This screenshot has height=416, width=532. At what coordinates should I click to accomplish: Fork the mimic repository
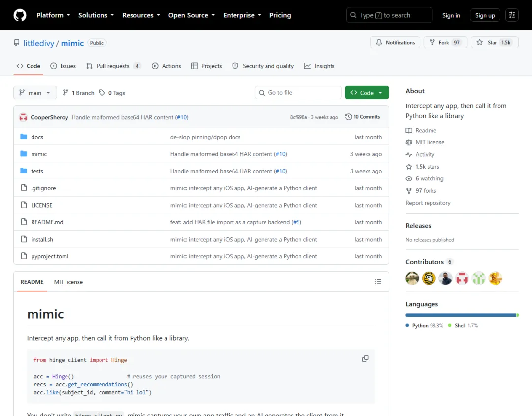[x=445, y=43]
